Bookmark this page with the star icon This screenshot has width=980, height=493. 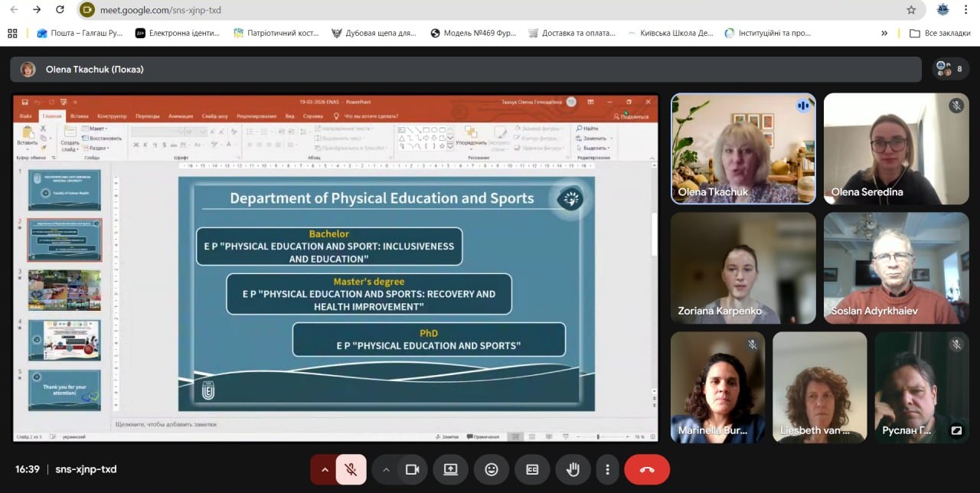pyautogui.click(x=911, y=10)
